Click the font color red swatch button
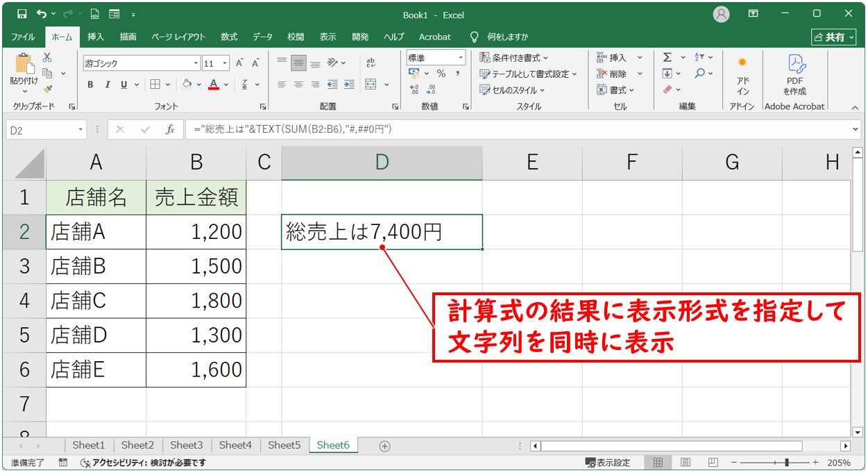 214,85
